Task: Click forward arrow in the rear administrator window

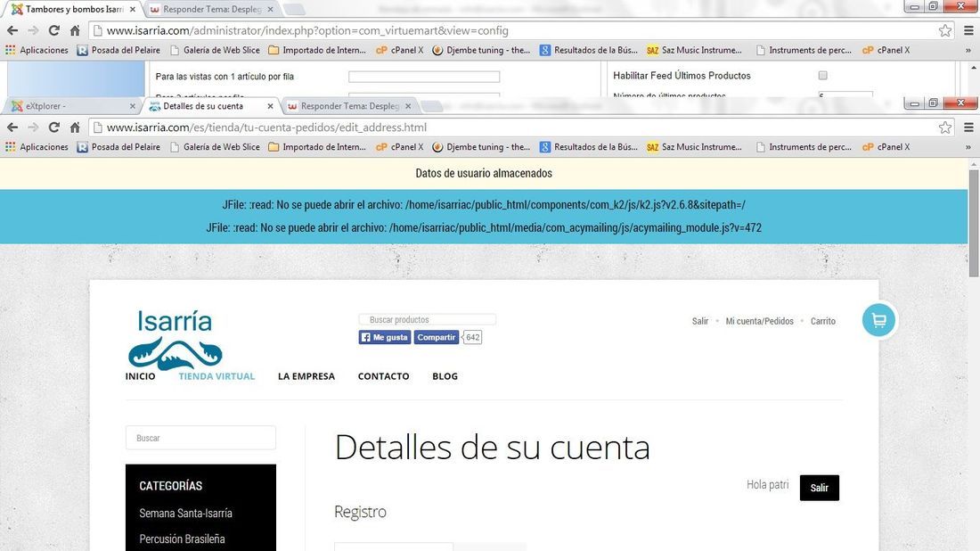Action: (x=33, y=30)
